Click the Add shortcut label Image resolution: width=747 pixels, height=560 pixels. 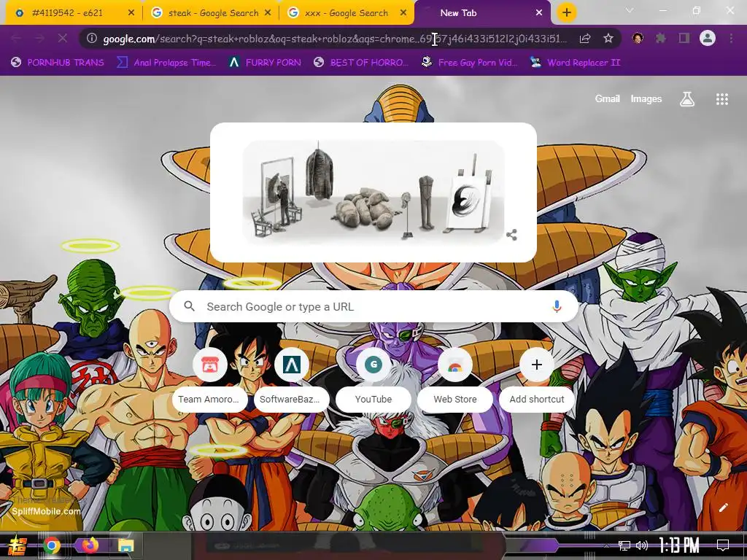537,399
